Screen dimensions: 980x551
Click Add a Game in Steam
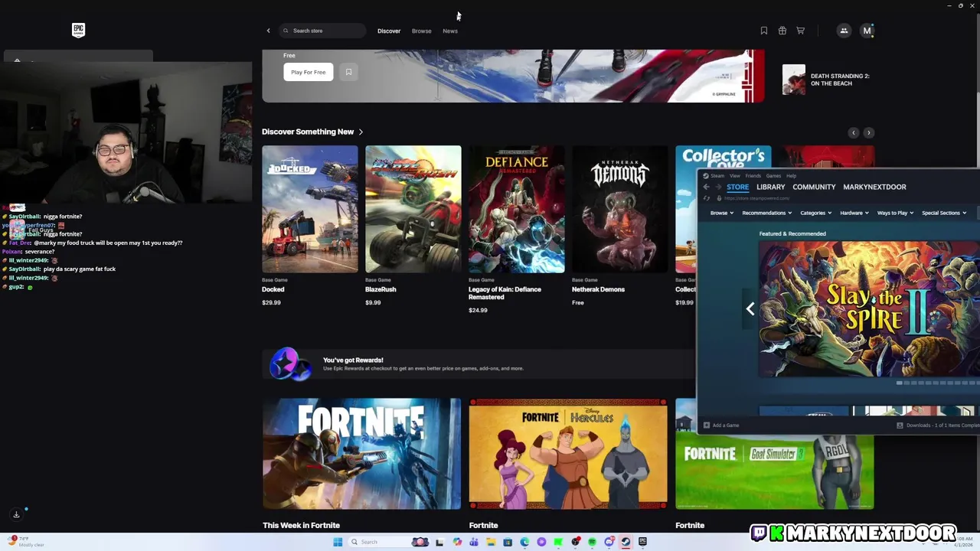point(721,425)
